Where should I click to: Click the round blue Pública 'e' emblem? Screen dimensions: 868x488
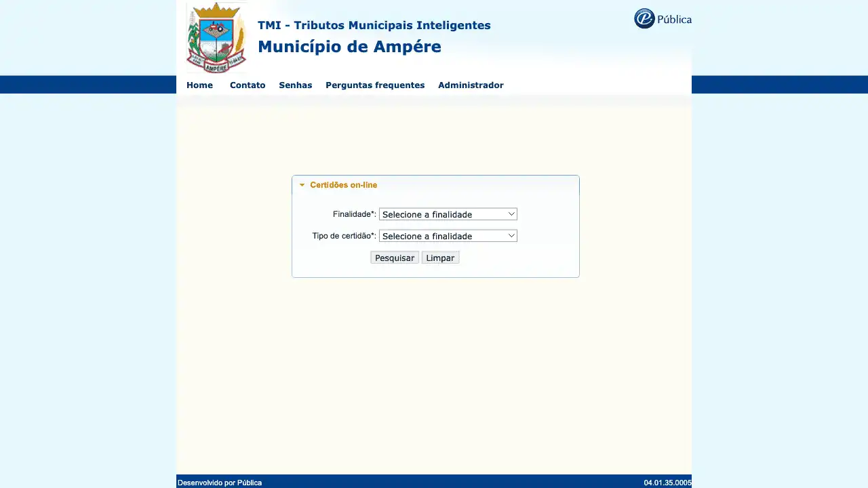click(644, 19)
